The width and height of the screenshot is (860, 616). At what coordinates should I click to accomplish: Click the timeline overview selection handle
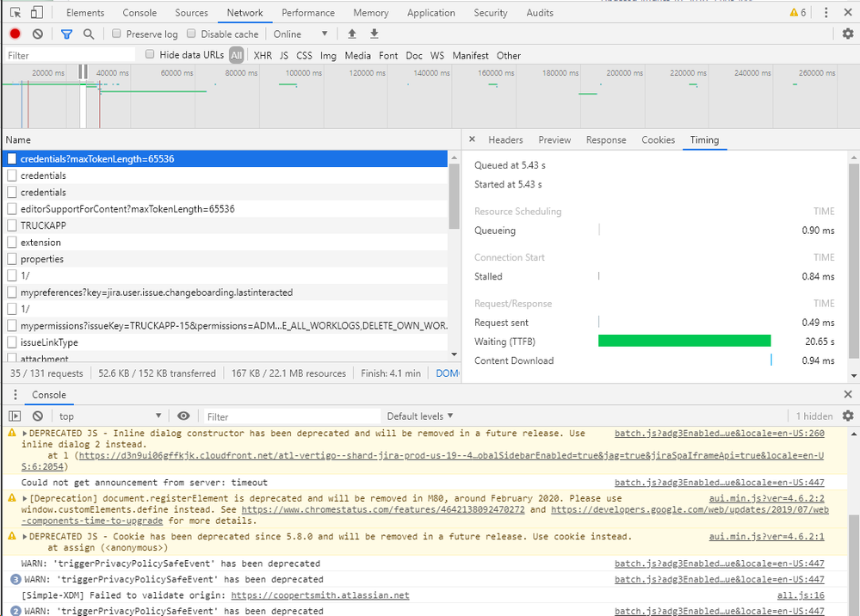(x=83, y=71)
